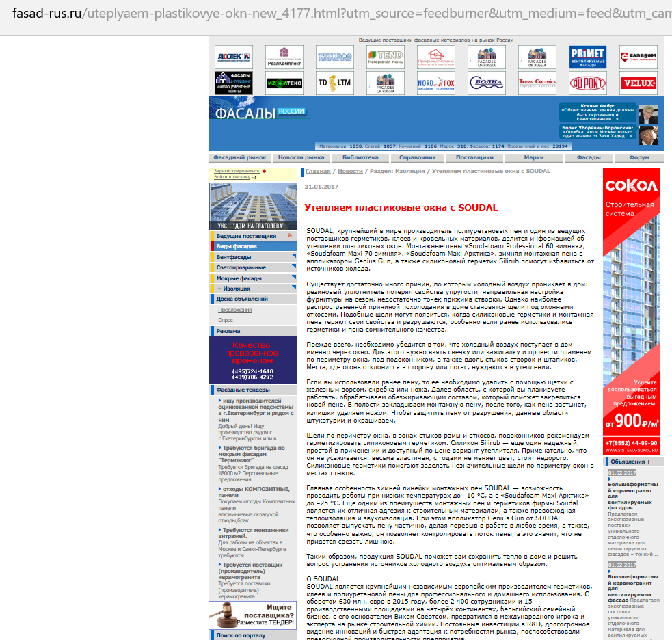Viewport: 672px width, 640px height.
Task: Open the Поставщики menu
Action: pyautogui.click(x=474, y=158)
